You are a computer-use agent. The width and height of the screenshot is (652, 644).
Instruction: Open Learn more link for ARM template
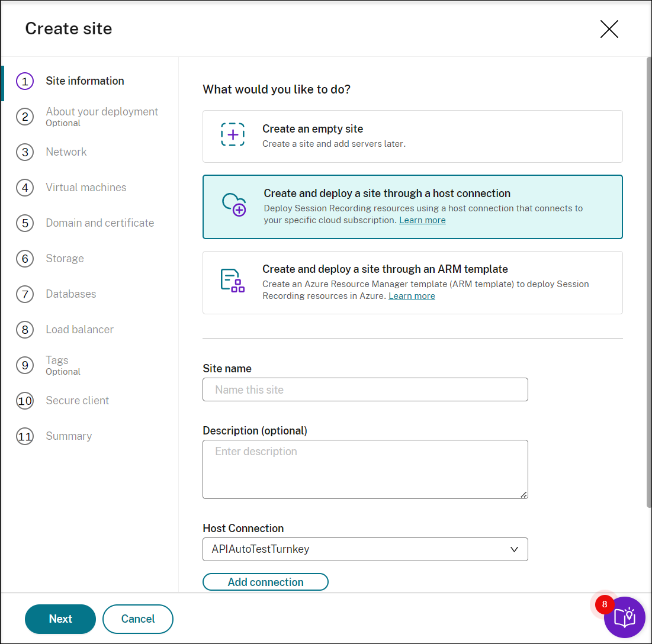412,296
